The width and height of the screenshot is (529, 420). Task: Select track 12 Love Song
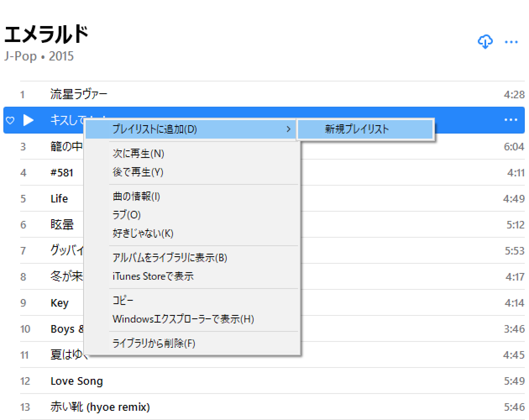point(77,381)
